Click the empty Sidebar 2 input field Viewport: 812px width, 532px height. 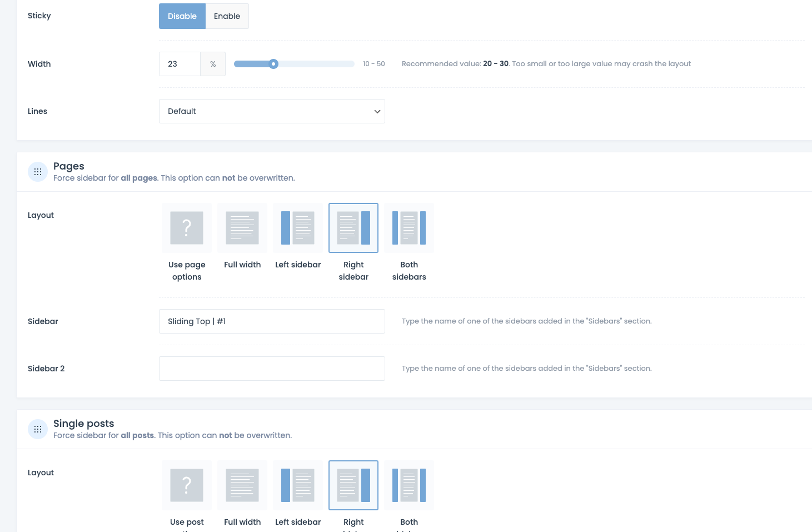[272, 369]
